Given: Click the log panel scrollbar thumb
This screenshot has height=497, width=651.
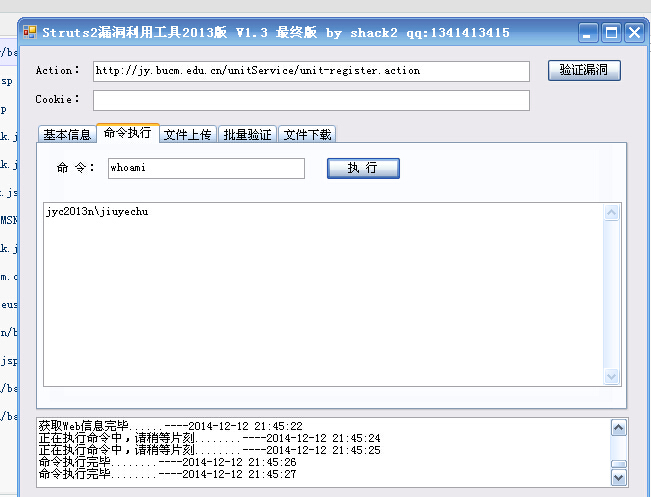Looking at the screenshot, I should pos(619,464).
